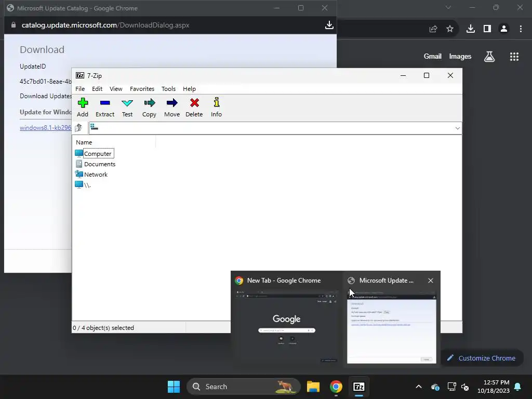Show hidden system tray icons
The width and height of the screenshot is (532, 399).
click(419, 387)
